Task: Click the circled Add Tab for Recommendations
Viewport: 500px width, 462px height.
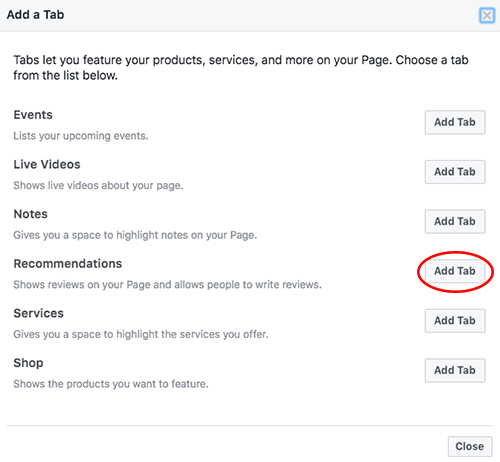Action: pos(455,271)
